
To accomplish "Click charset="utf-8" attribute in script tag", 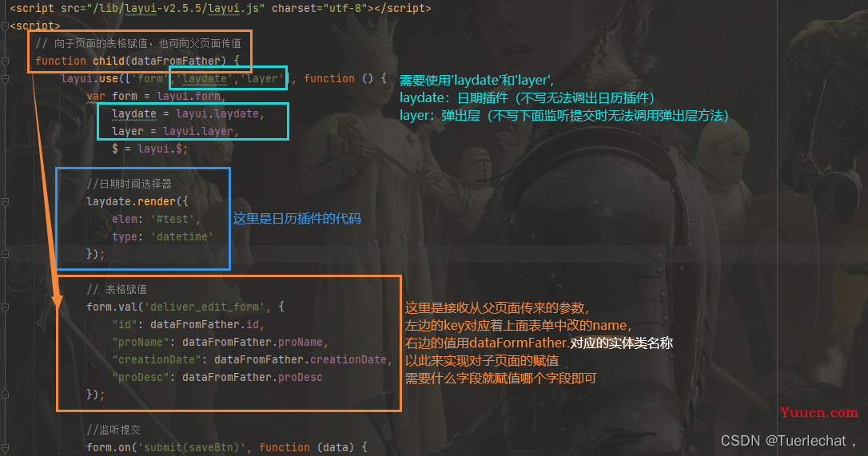I will click(320, 8).
